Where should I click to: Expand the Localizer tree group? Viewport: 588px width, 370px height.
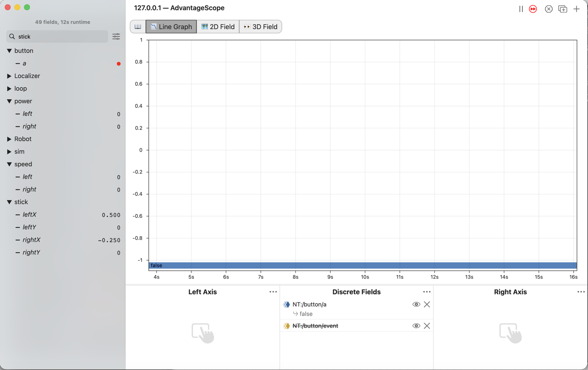(9, 76)
